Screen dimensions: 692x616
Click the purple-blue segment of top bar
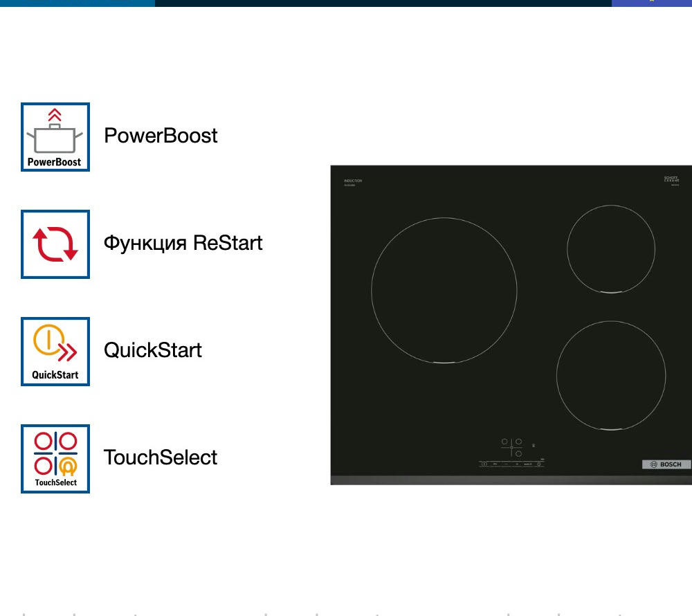pyautogui.click(x=651, y=3)
